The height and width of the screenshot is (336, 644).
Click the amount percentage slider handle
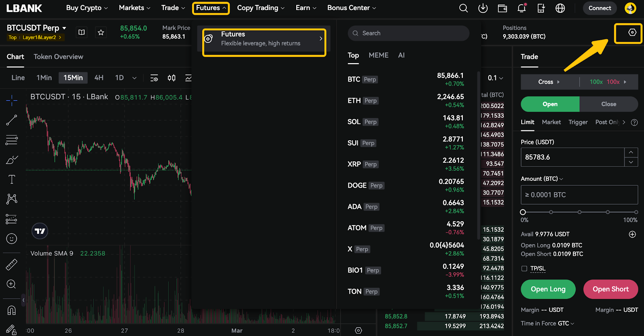[523, 212]
